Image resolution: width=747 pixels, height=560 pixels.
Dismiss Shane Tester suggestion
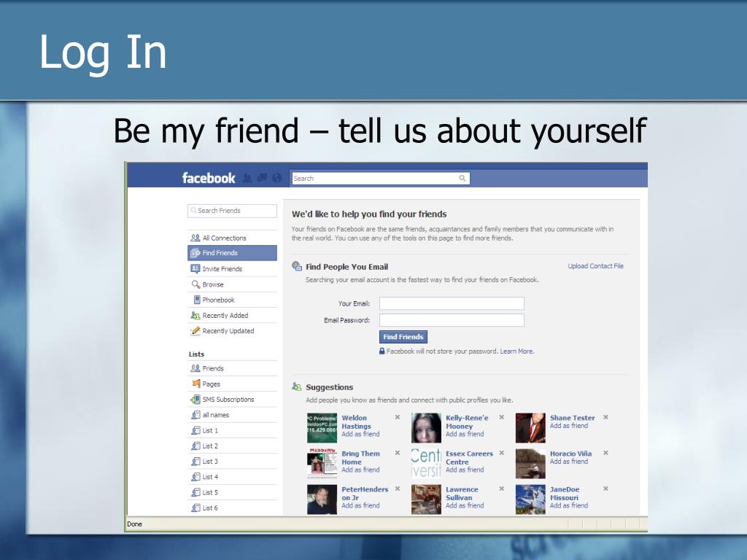[606, 417]
